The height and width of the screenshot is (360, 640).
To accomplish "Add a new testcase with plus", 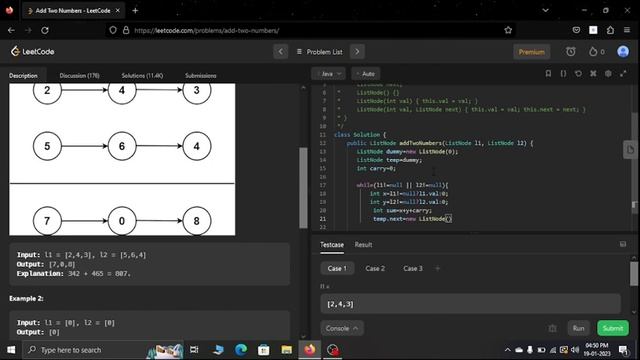I will point(438,268).
